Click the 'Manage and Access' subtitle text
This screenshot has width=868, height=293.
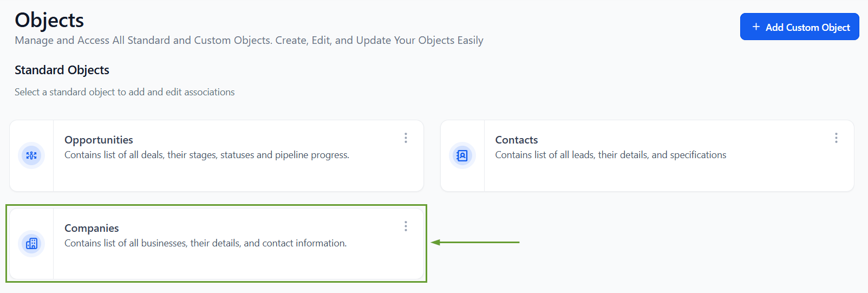[x=249, y=41]
